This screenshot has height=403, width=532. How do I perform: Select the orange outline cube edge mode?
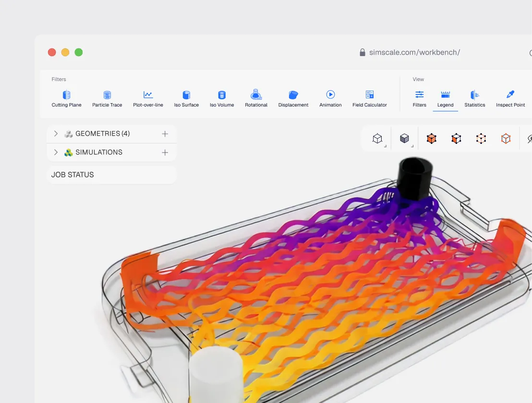[506, 139]
